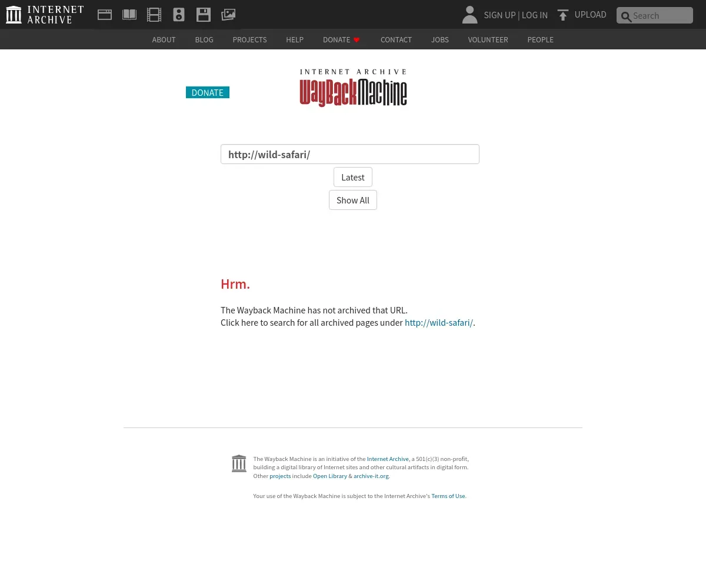Click text 'The Wayback Machine has not archived that URL.'
Image resolution: width=706 pixels, height=588 pixels.
314,310
